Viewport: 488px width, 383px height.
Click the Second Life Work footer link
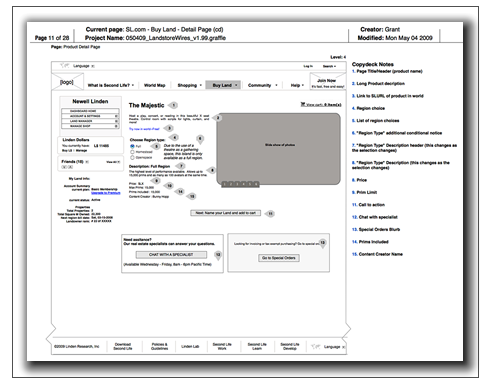tap(222, 346)
